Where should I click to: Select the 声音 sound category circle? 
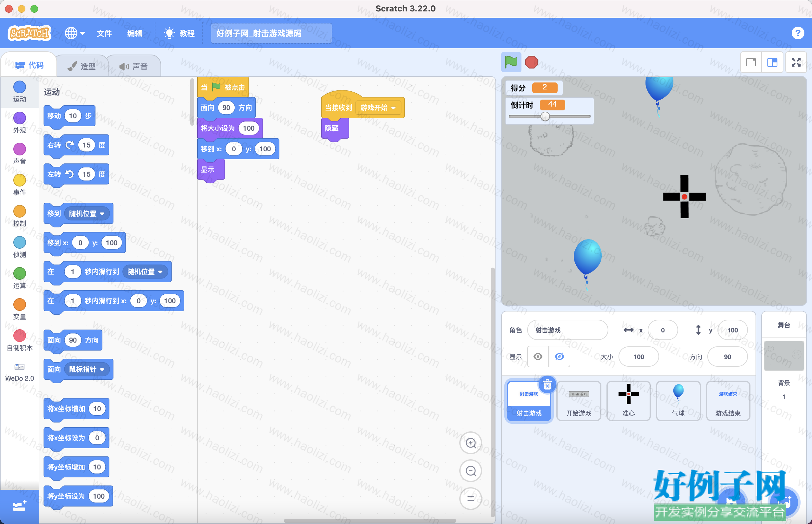pos(19,154)
